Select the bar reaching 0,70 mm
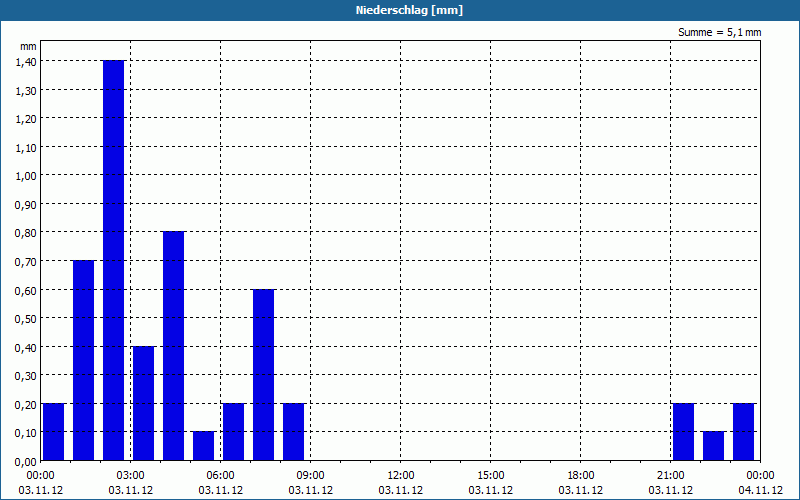800x500 pixels. coord(84,360)
